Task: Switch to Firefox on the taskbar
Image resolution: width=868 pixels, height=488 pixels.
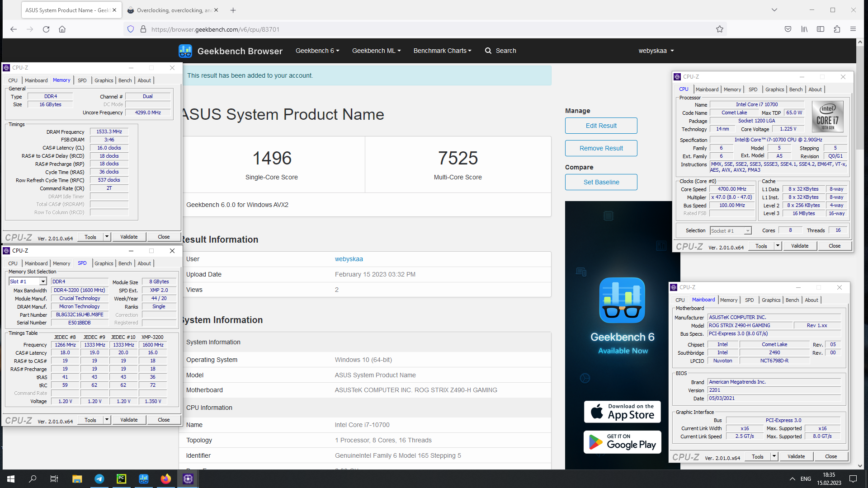Action: (x=165, y=479)
